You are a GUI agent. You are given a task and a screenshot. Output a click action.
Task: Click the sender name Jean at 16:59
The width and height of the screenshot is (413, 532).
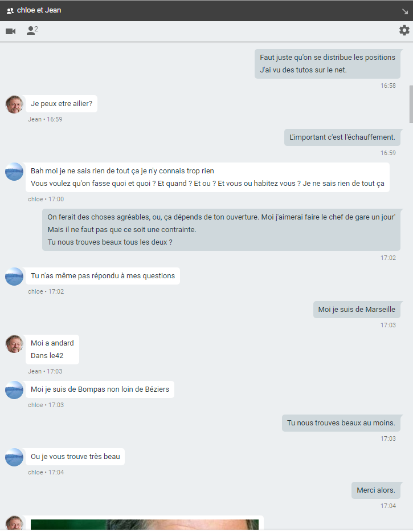35,119
